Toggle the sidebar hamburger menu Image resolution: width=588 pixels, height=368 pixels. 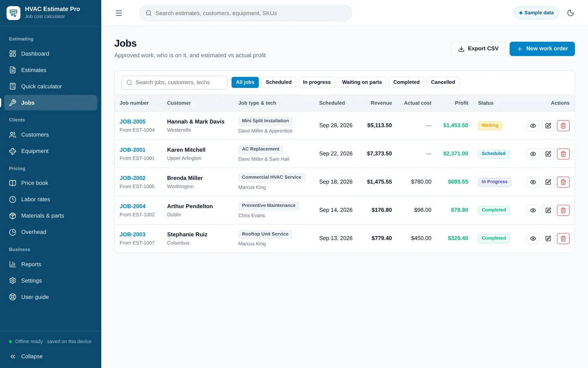(x=119, y=13)
